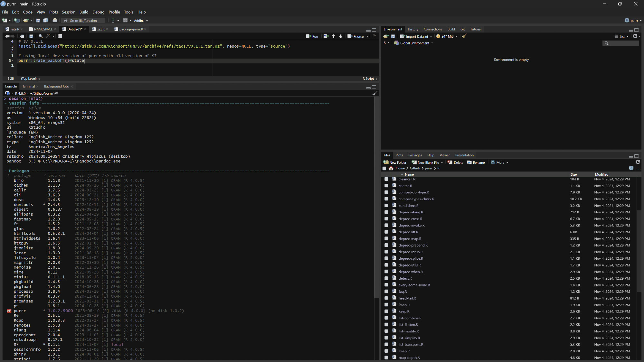Click the code tools magic wand icon

(48, 36)
